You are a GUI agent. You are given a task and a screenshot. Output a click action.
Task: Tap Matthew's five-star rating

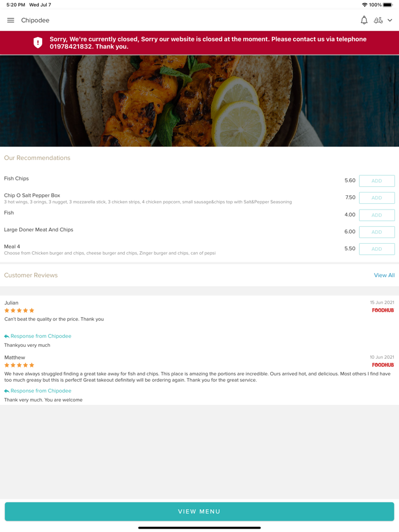click(19, 365)
